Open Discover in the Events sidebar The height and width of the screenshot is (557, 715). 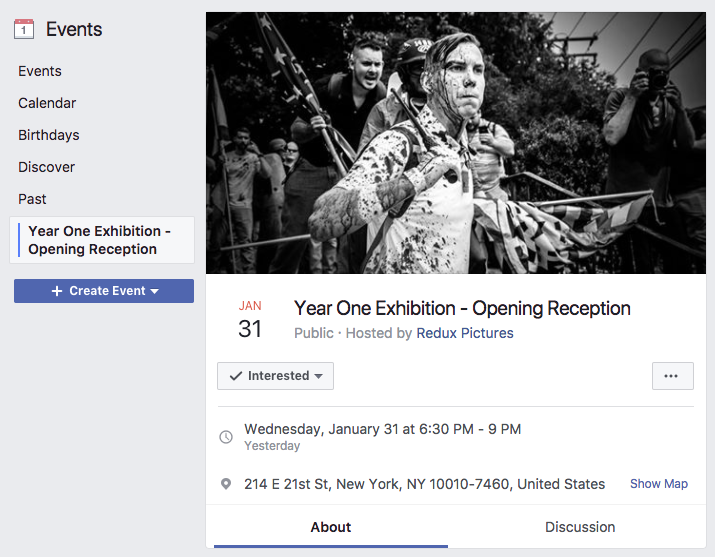[x=47, y=167]
